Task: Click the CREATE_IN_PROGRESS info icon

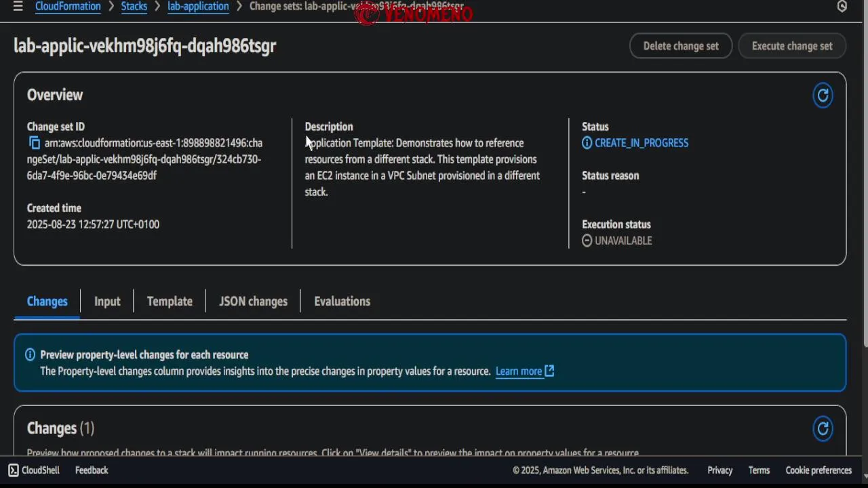Action: (x=587, y=143)
